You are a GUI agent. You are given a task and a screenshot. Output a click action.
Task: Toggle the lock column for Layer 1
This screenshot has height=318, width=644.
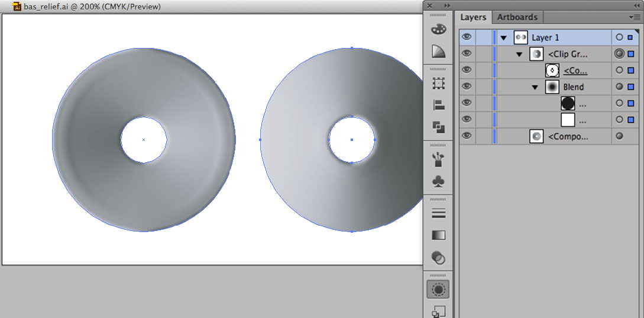(484, 37)
